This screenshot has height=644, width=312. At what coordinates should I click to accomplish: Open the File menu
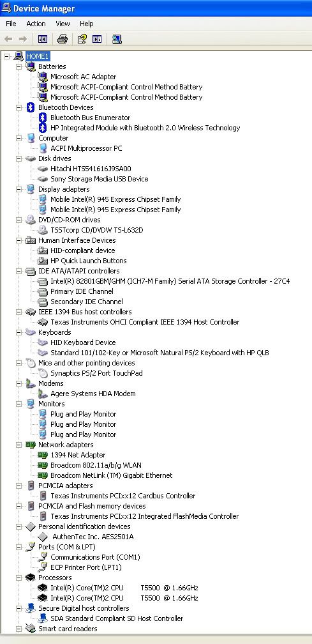[x=11, y=24]
